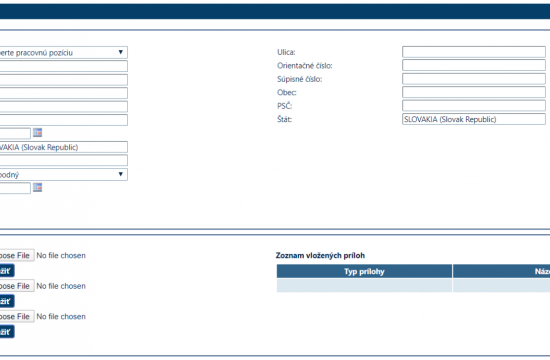Open calendar picker below the 'odný' dropdown
Screen dimensions: 550x360
coord(38,187)
